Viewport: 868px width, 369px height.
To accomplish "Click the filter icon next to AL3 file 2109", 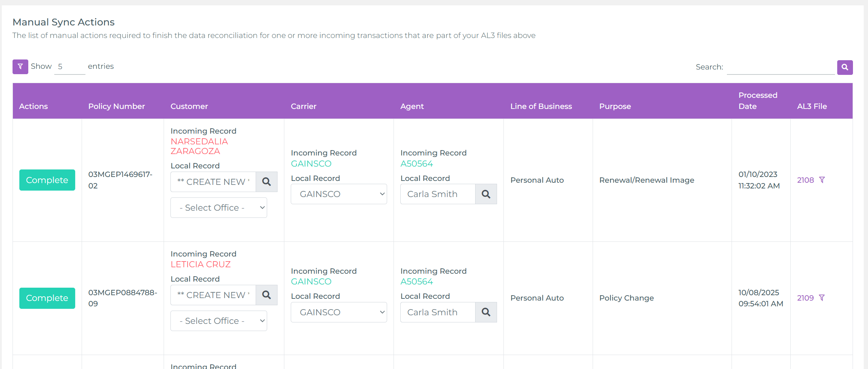I will 822,298.
